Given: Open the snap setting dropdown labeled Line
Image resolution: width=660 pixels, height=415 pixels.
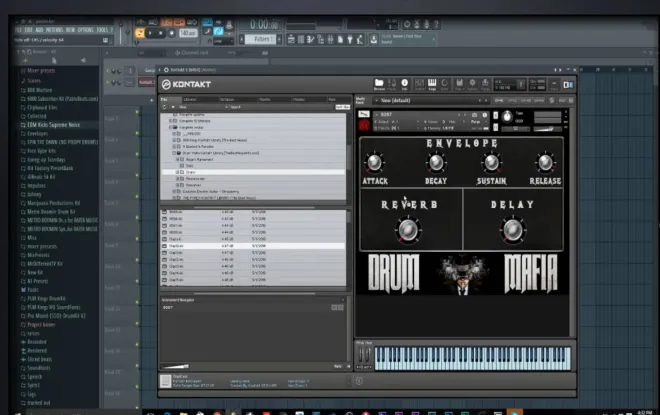Looking at the screenshot, I should click(223, 41).
